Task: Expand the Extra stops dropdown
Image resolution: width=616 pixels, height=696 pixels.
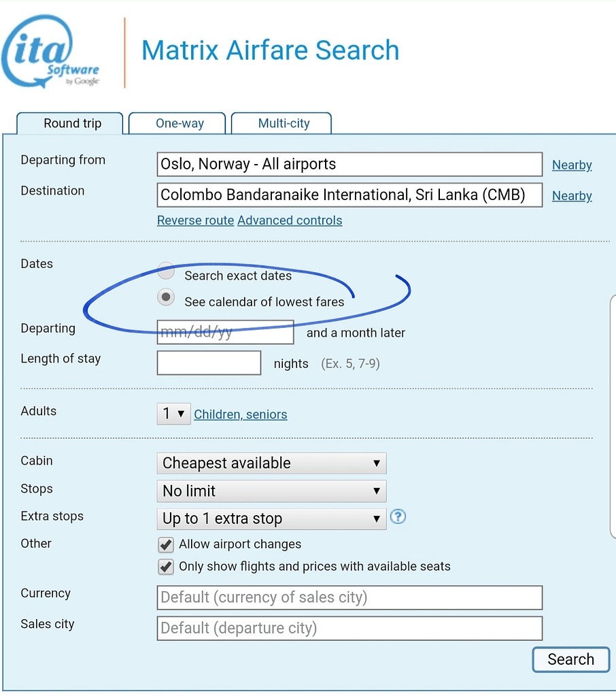Action: click(271, 519)
